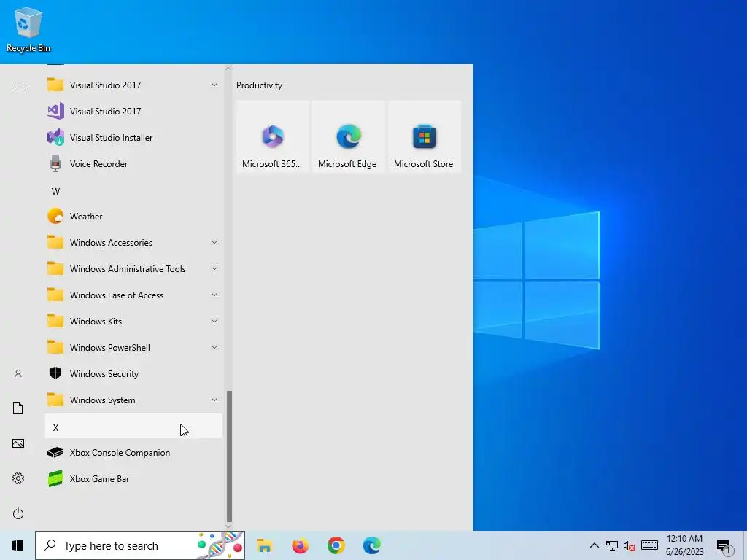Click the W letter group header
747x560 pixels.
coord(55,192)
